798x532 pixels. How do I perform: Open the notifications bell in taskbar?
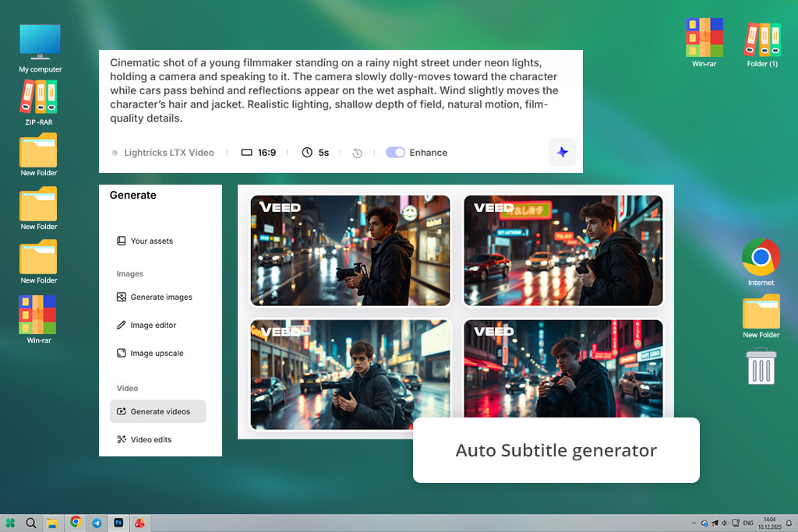789,523
